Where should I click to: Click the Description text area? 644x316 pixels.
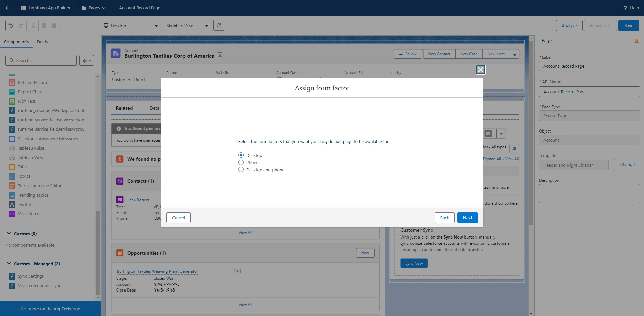[x=589, y=193]
